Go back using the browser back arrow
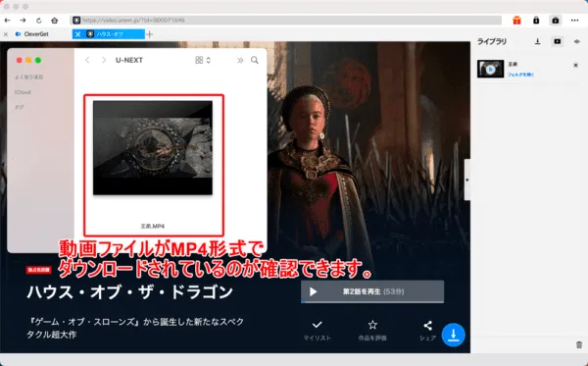 coord(7,21)
